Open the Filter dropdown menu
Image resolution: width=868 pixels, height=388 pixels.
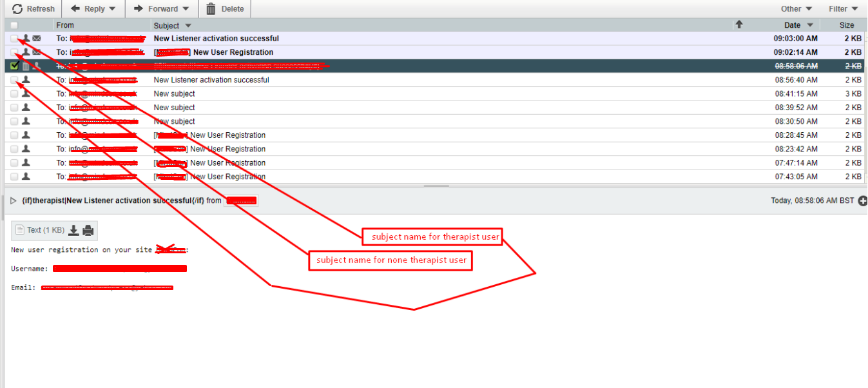coord(844,9)
